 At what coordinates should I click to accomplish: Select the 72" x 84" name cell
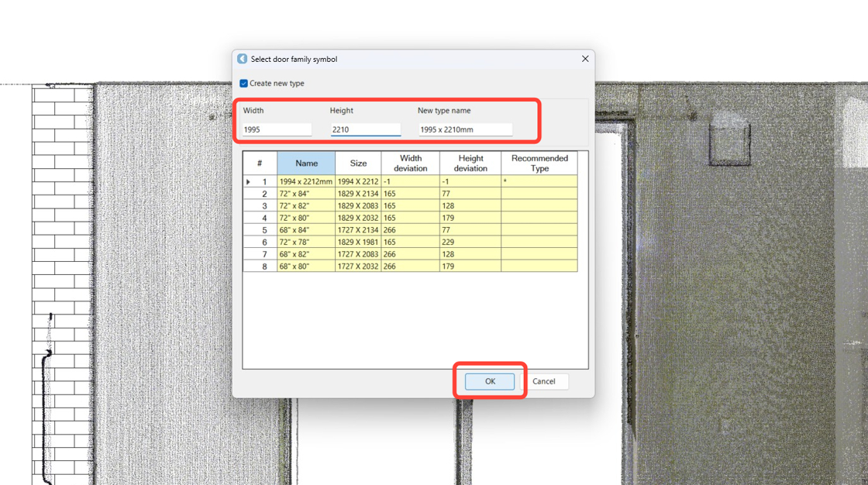[x=306, y=194]
